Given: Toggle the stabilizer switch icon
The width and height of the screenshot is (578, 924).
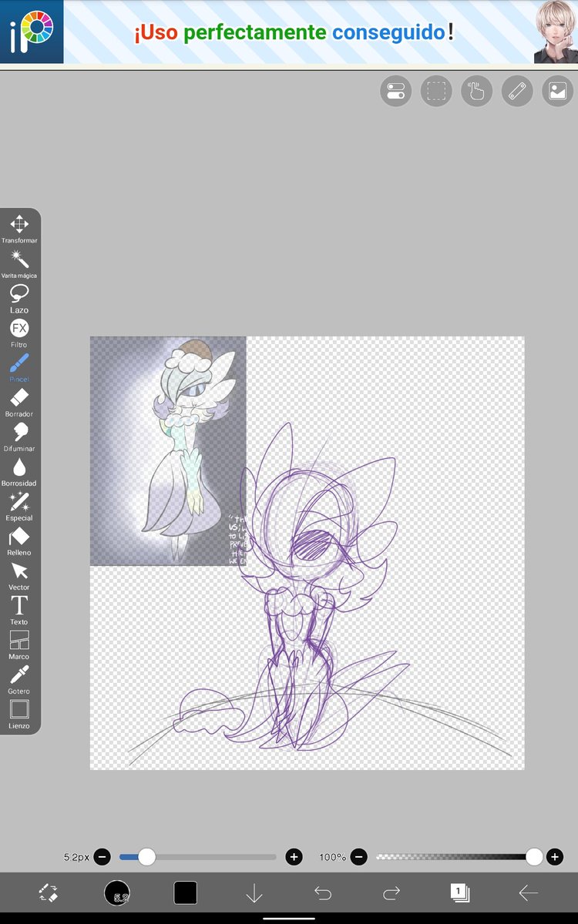Looking at the screenshot, I should click(x=395, y=91).
